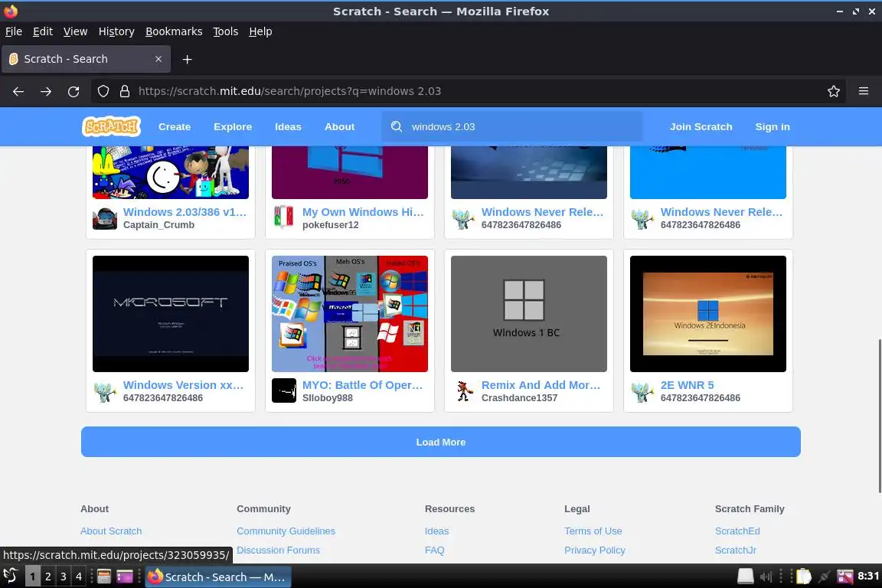This screenshot has height=588, width=882.
Task: Open the tracking protection shield icon
Action: pos(103,91)
